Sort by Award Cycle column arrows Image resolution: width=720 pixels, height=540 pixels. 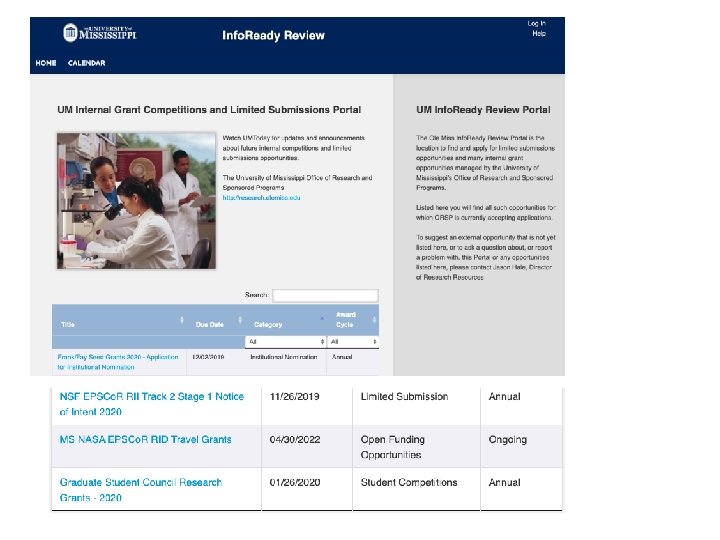click(x=374, y=320)
